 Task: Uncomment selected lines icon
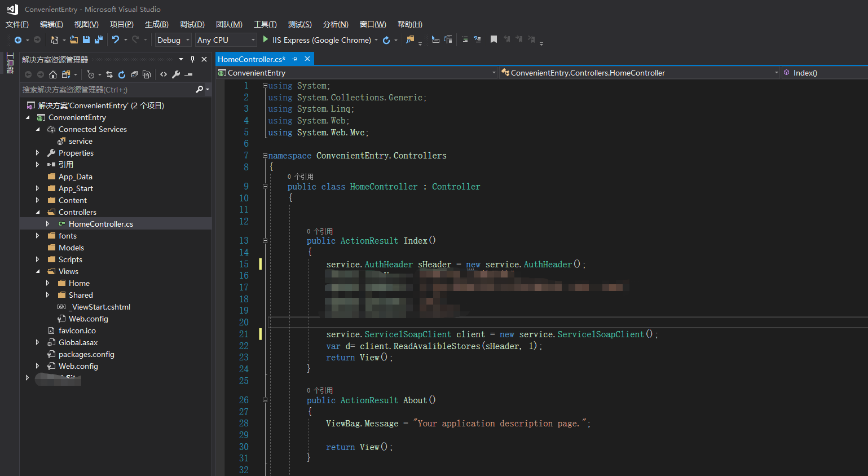(x=477, y=40)
